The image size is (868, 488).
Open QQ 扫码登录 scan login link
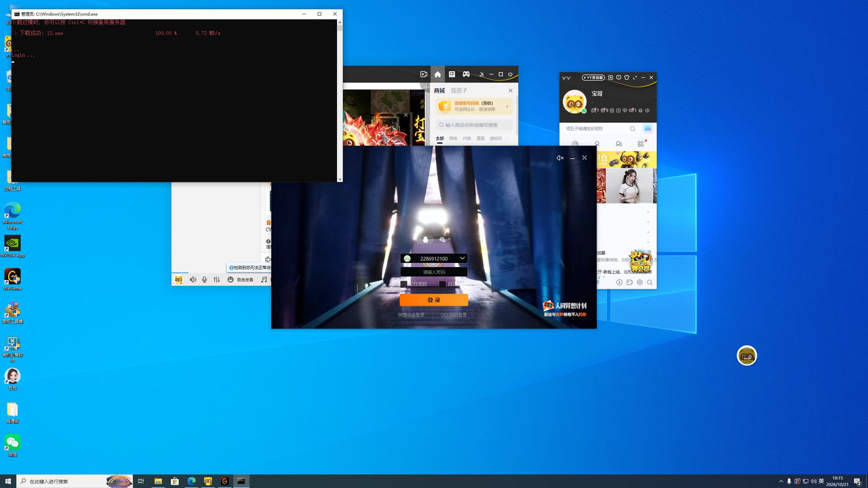click(x=454, y=314)
